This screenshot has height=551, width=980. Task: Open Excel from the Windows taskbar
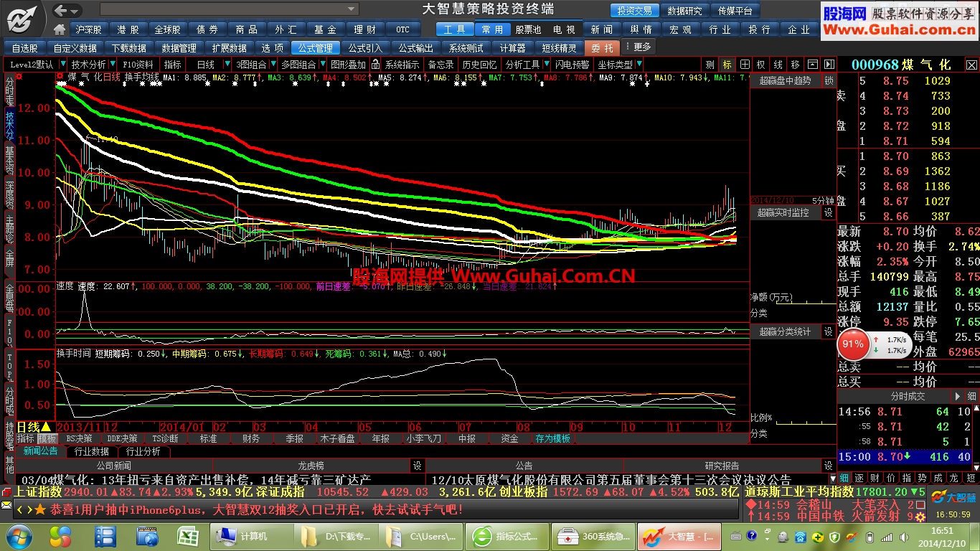pos(187,535)
